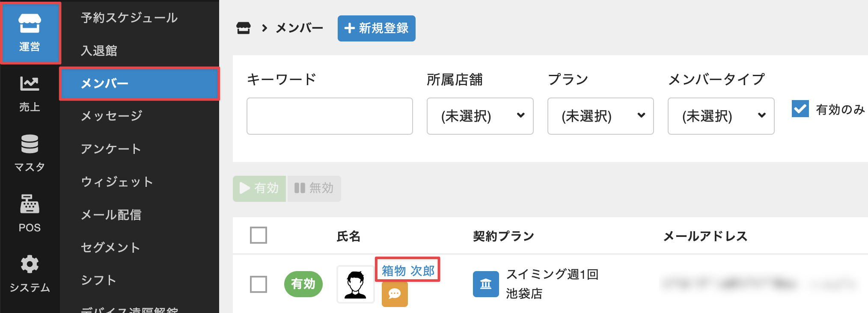868x313 pixels.
Task: Select 予約スケジュール in the side menu
Action: [x=129, y=18]
